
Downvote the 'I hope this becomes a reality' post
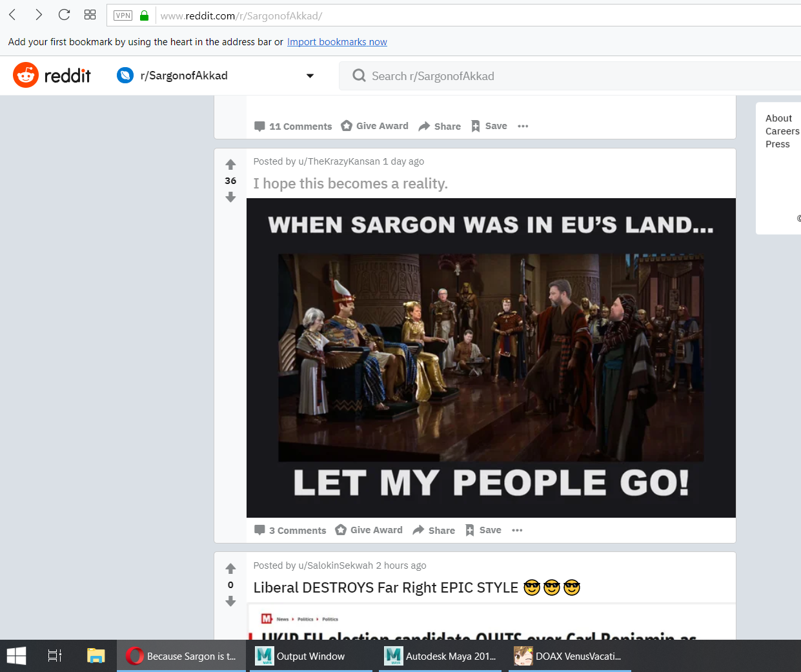(x=230, y=197)
